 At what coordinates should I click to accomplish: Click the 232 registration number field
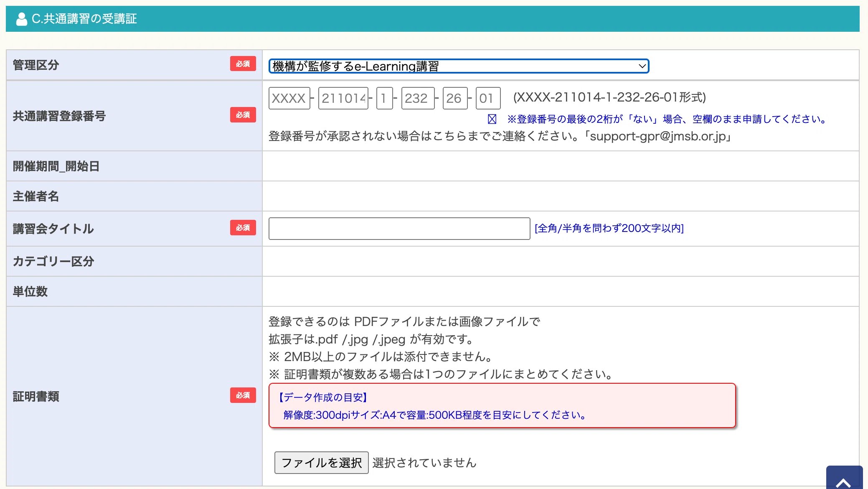click(418, 98)
